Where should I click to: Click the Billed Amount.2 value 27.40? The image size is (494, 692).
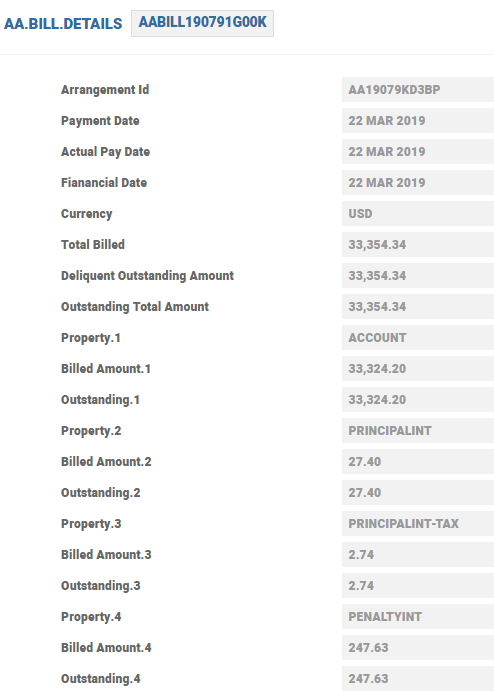418,462
